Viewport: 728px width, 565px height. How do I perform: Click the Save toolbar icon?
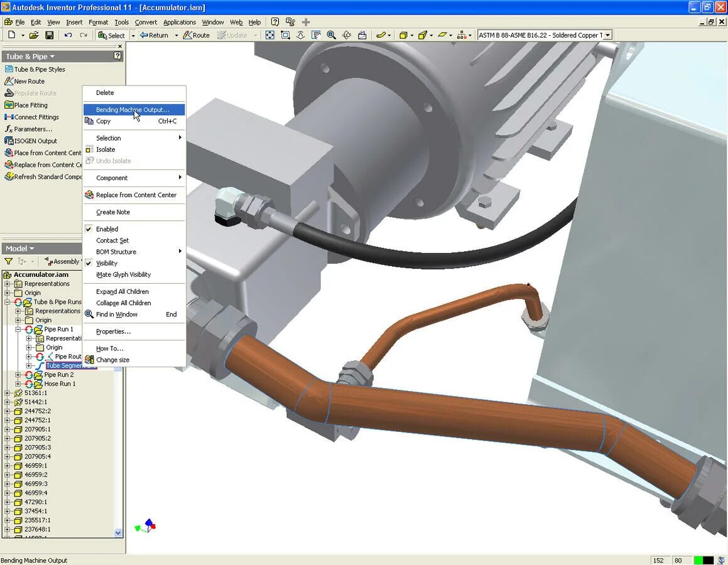(x=49, y=35)
